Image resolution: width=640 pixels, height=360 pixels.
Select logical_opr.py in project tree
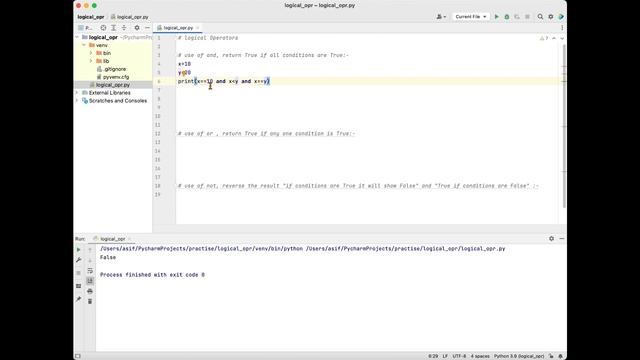coord(113,85)
